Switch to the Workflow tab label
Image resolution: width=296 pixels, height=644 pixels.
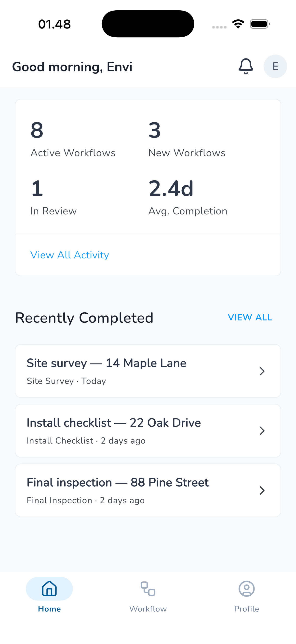(148, 609)
